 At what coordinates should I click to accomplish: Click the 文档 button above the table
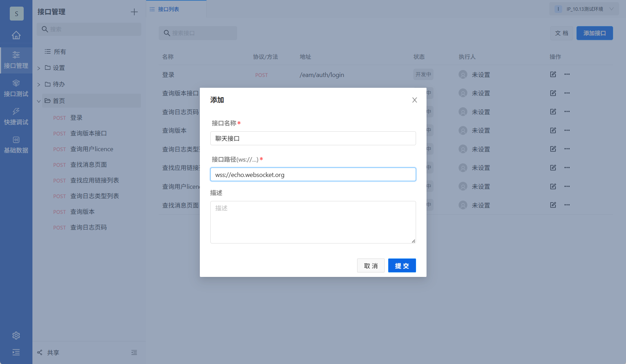(561, 33)
